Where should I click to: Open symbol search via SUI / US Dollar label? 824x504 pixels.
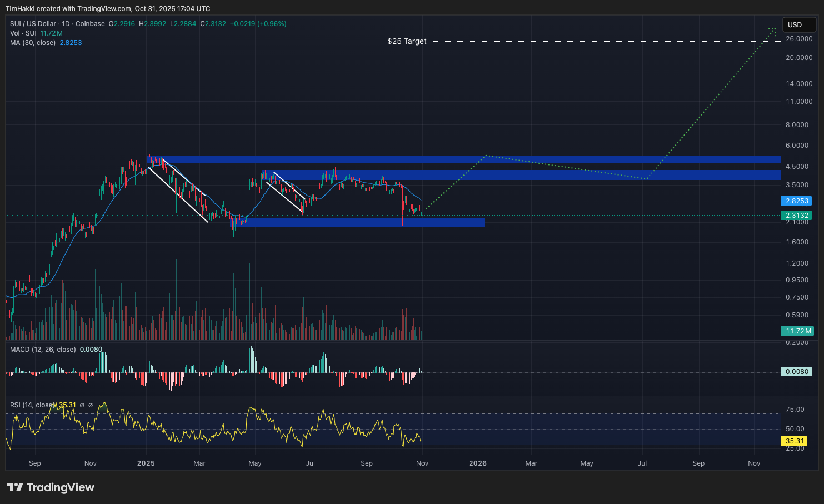pyautogui.click(x=33, y=24)
